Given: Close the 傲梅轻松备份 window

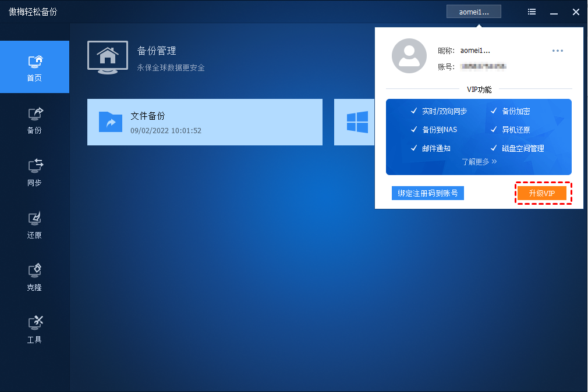Looking at the screenshot, I should pos(576,12).
